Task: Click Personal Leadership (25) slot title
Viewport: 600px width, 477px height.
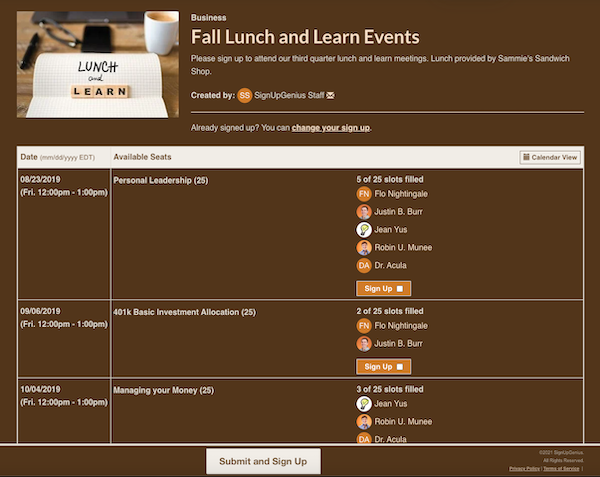Action: pos(161,180)
